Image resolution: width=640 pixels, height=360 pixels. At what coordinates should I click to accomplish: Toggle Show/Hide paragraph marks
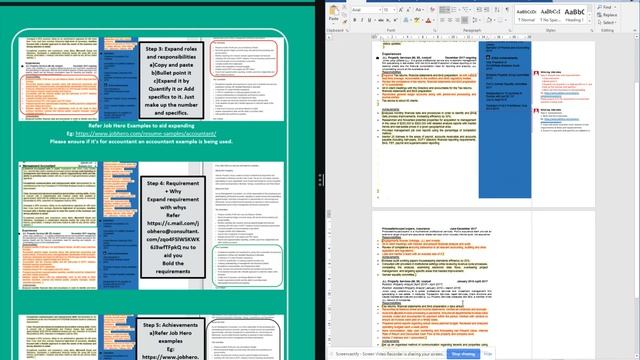tap(507, 9)
